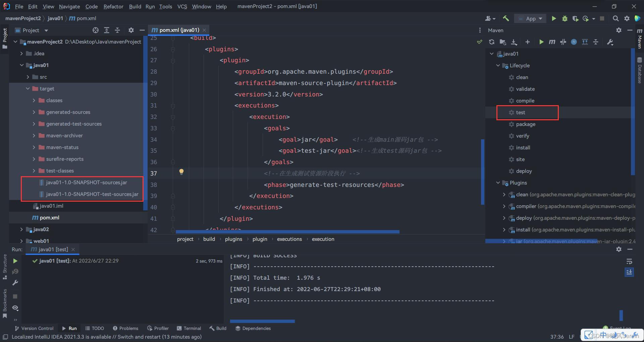The width and height of the screenshot is (644, 342).
Task: Open the VCS menu
Action: [x=182, y=6]
